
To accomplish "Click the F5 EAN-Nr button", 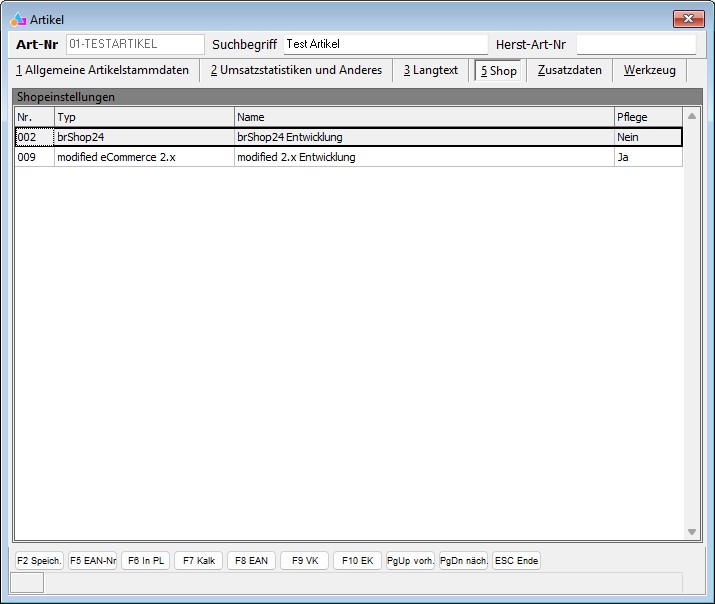I will tap(93, 561).
